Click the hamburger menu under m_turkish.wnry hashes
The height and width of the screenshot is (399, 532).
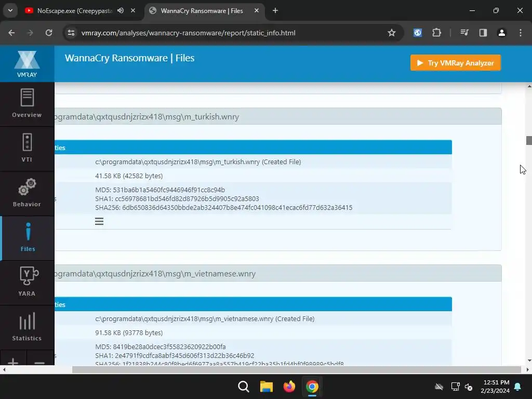(x=99, y=221)
